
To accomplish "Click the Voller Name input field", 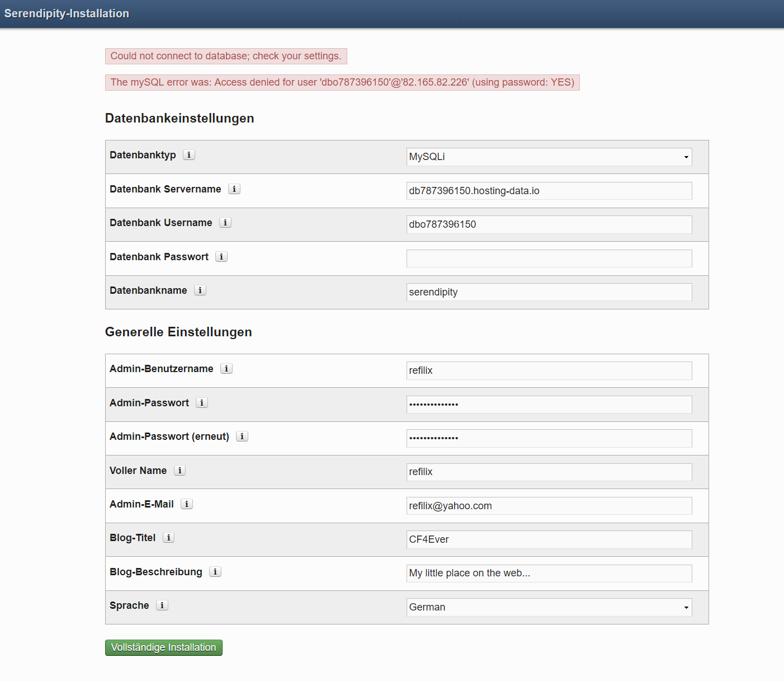I will pos(549,472).
